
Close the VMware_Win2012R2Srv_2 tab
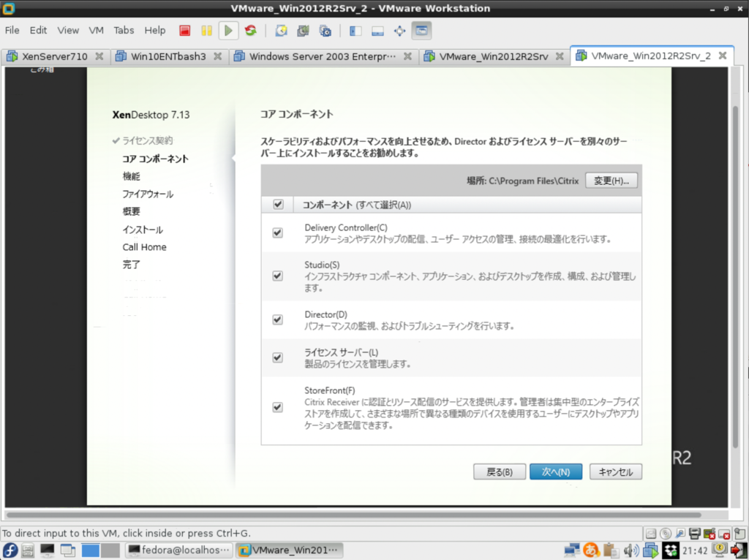pos(723,56)
